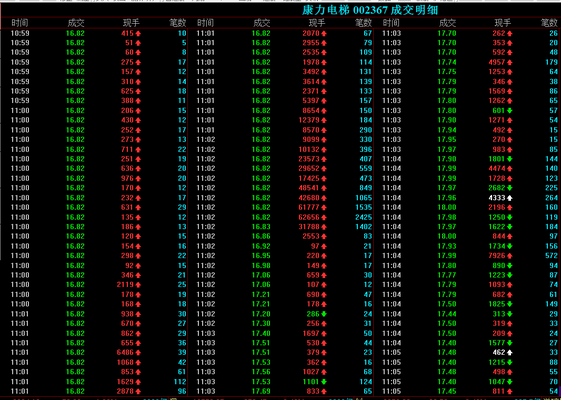Screen dimensions: 561x400
Task: Click the white-colored volume 4333
Action: coord(497,198)
